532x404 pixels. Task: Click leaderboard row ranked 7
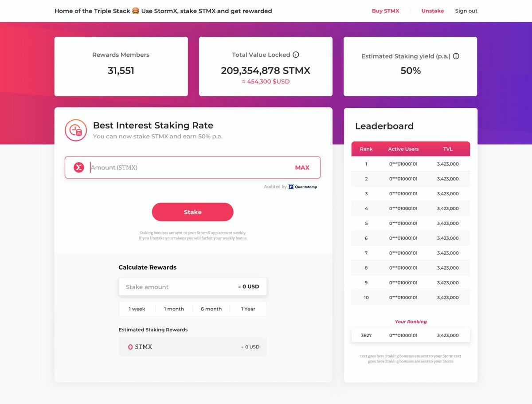(411, 253)
